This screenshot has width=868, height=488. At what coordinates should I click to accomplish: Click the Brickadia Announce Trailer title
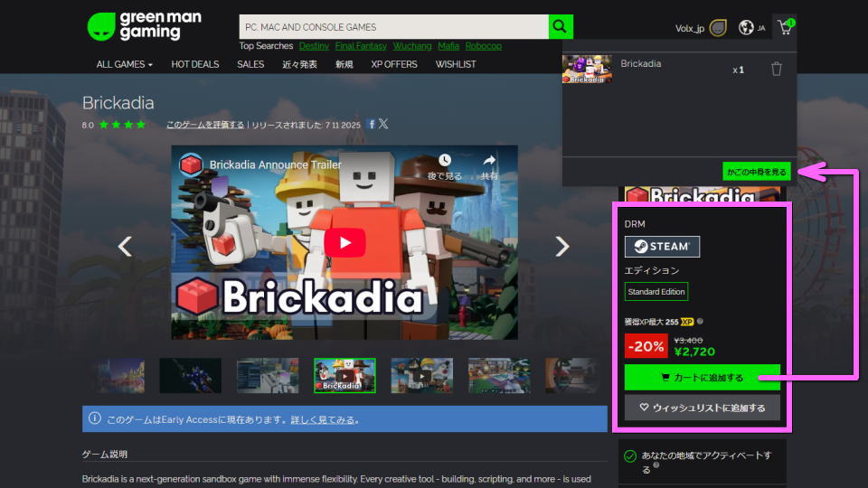275,164
